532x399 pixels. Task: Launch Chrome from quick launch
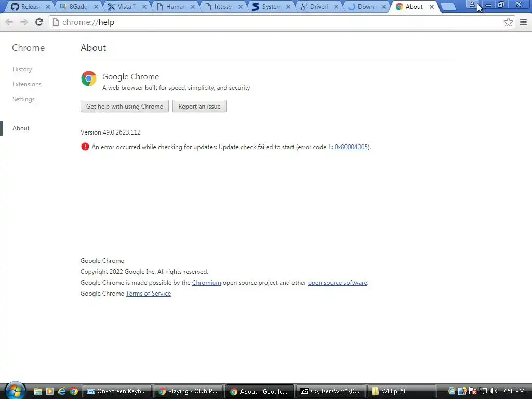74,392
